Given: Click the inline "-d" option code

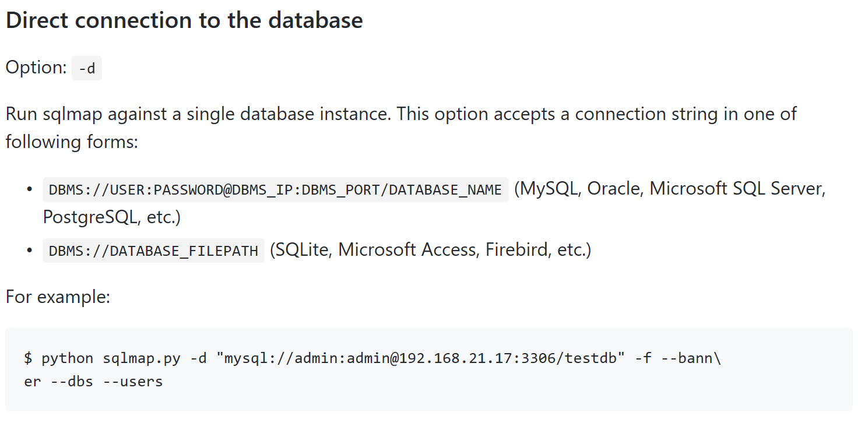Looking at the screenshot, I should pyautogui.click(x=87, y=69).
